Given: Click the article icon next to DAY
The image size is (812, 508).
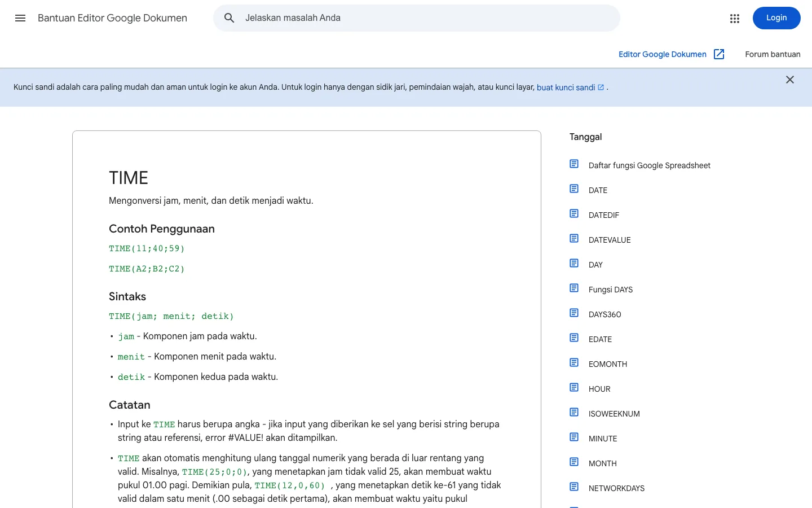Looking at the screenshot, I should pyautogui.click(x=574, y=264).
